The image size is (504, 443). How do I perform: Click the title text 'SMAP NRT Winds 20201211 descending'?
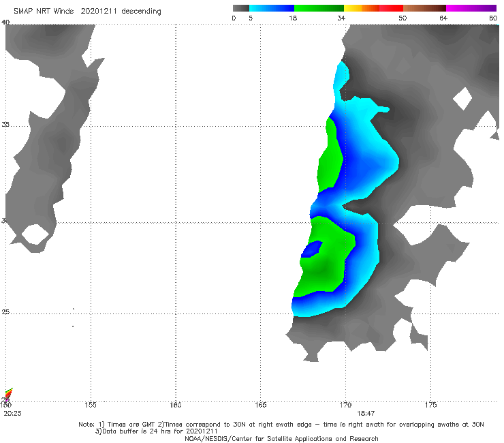87,12
